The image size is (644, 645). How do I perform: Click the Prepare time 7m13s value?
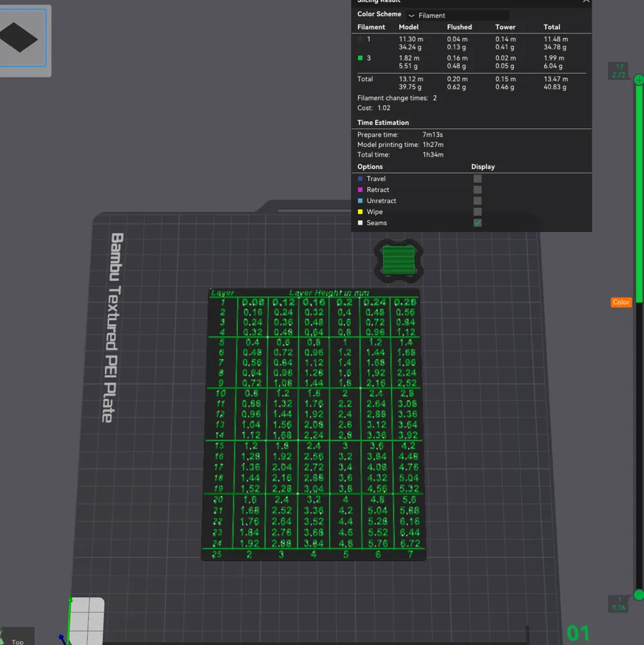point(433,135)
